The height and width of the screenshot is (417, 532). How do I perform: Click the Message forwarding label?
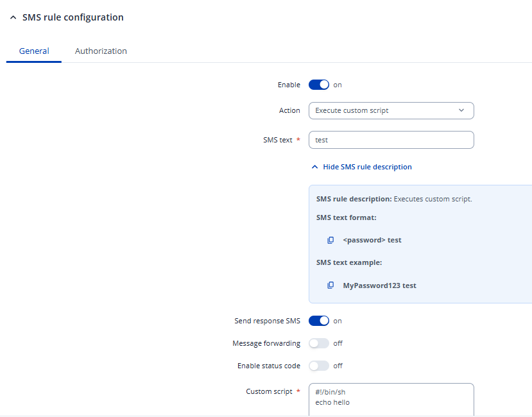(x=266, y=343)
